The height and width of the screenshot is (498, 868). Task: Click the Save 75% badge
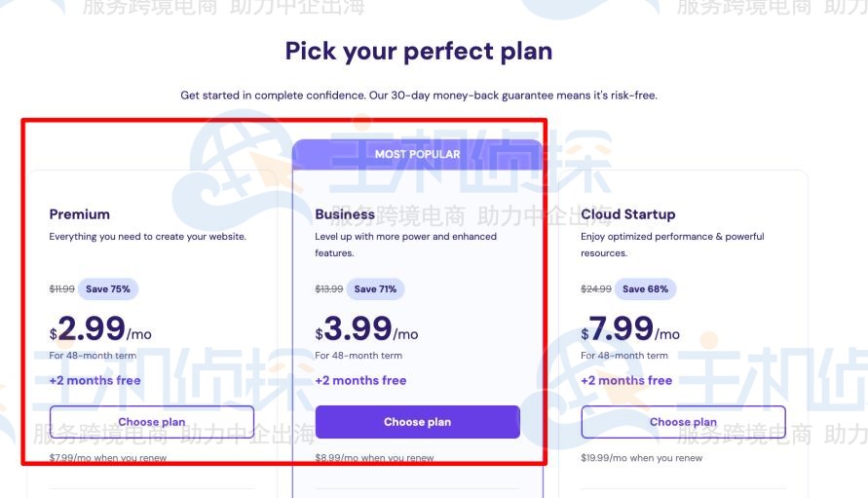coord(108,288)
